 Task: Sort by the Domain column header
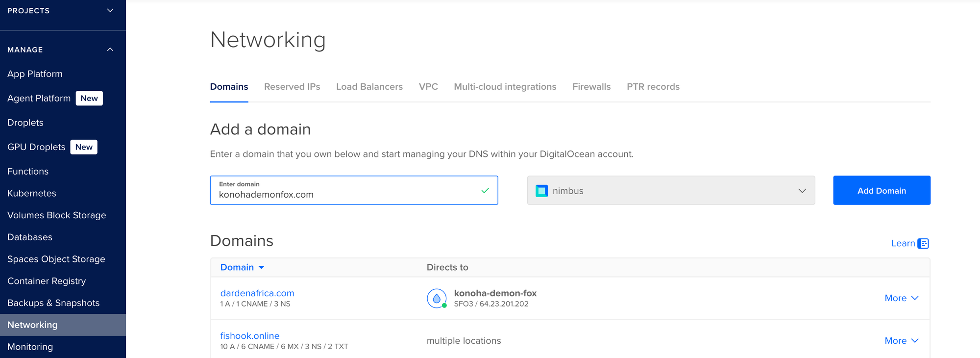[x=242, y=267]
